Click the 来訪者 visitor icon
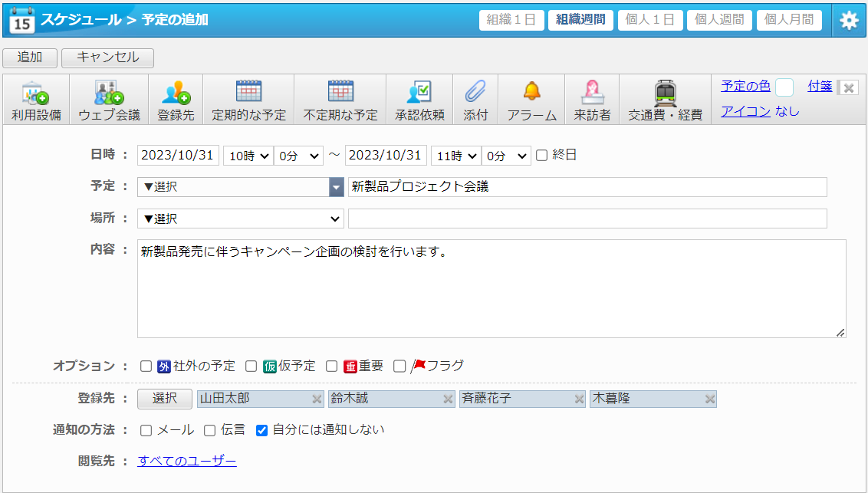This screenshot has width=868, height=493. click(592, 93)
